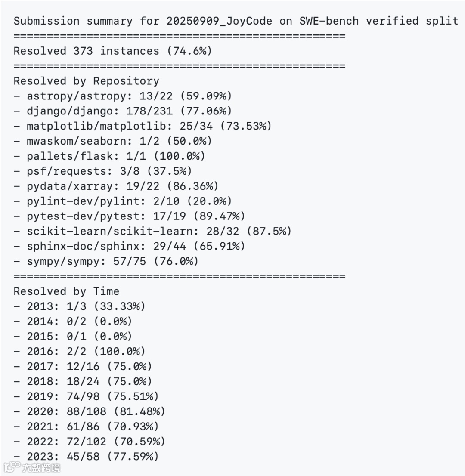Screen dimensions: 465x476
Task: Select the astropy/astropy result line
Action: click(x=123, y=96)
